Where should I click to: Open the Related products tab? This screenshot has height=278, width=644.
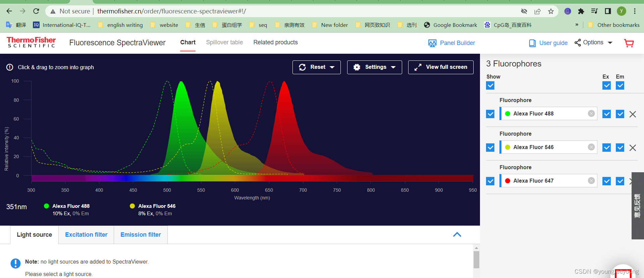coord(275,42)
